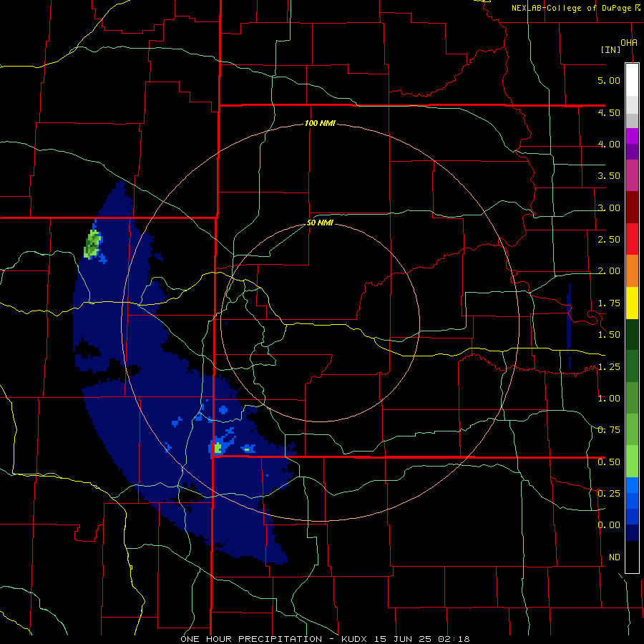Click the 1.00 legend value
644x644 pixels.
pyautogui.click(x=609, y=399)
